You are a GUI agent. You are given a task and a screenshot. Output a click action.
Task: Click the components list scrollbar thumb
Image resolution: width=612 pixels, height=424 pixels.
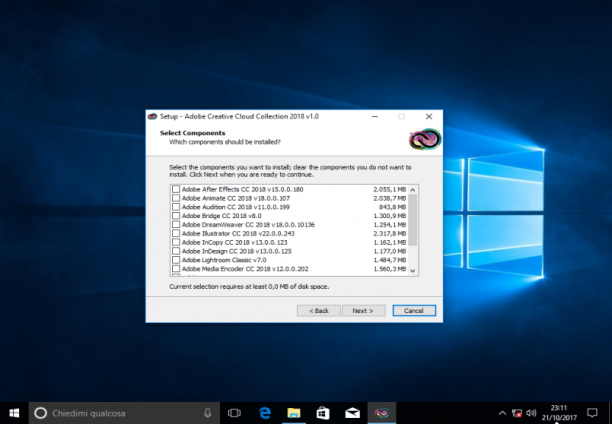coord(413,220)
